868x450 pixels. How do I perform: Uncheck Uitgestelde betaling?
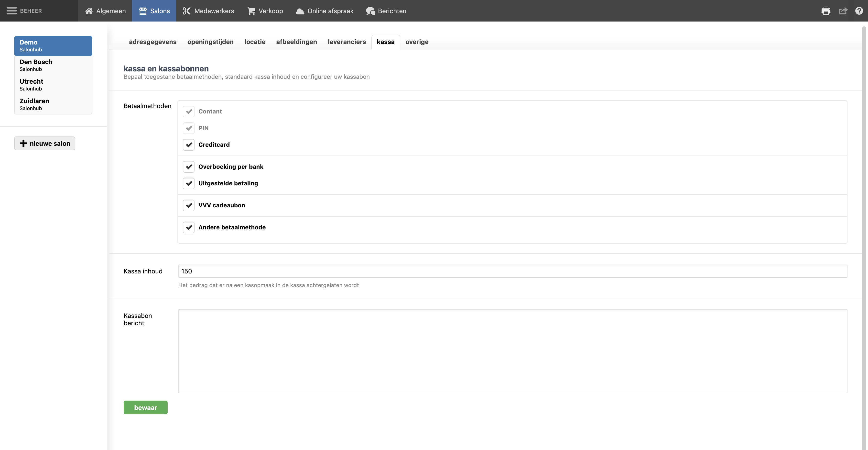[189, 183]
